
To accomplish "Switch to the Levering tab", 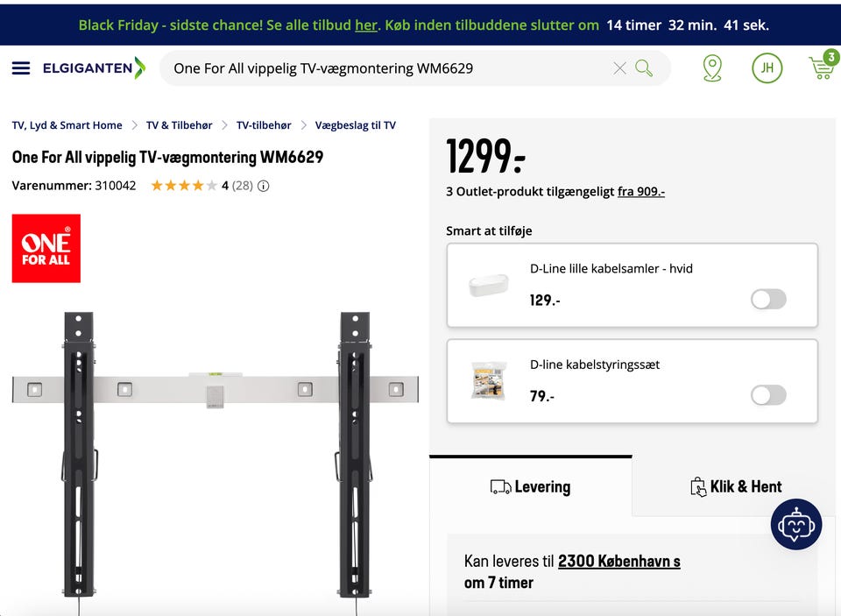I will pos(530,487).
